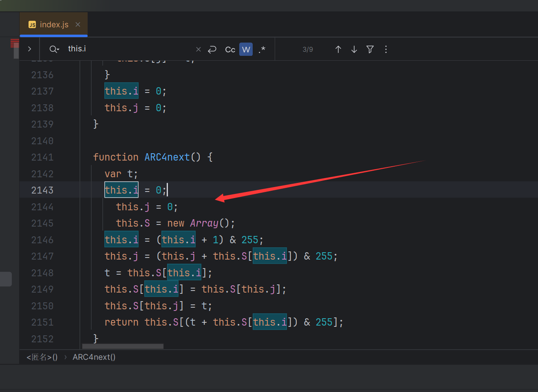Screen dimensions: 538x392
Task: Select the index.js editor tab
Action: (x=54, y=24)
